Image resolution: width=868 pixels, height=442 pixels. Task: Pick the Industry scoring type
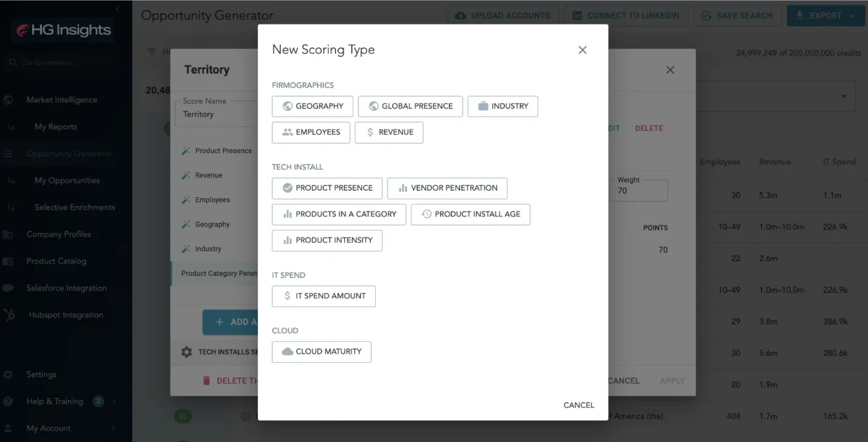(502, 106)
